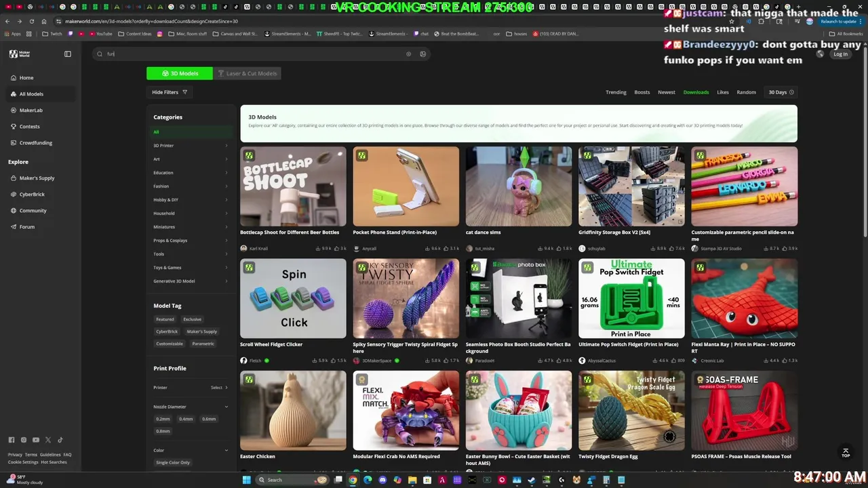868x488 pixels.
Task: Click the Back to TOP button
Action: tap(846, 452)
